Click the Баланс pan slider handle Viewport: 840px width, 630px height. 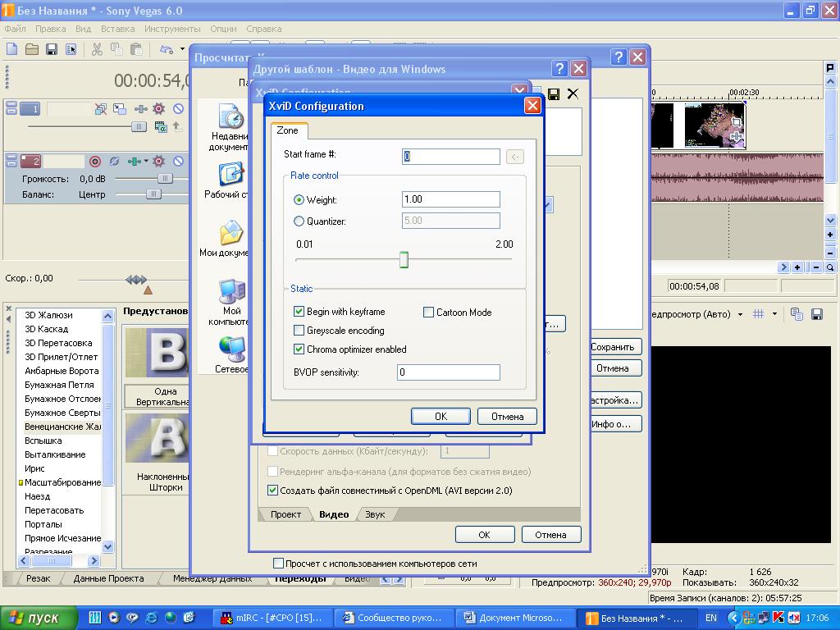click(x=153, y=194)
